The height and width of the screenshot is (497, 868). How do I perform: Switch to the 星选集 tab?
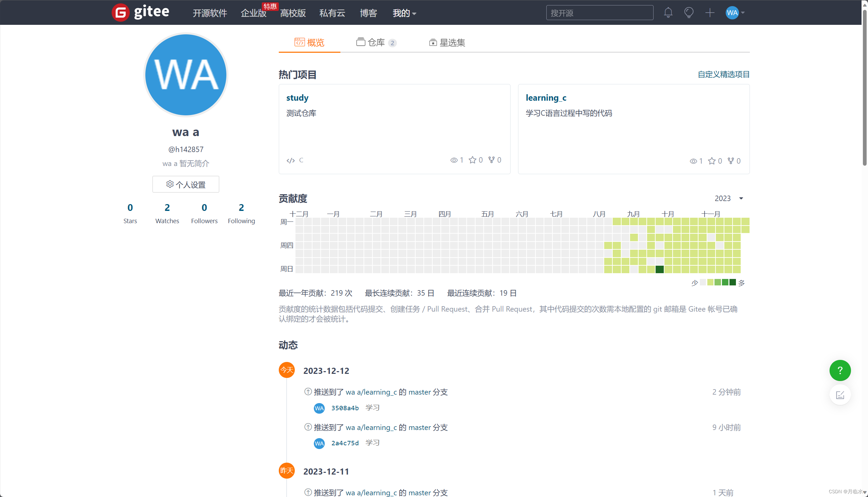447,42
